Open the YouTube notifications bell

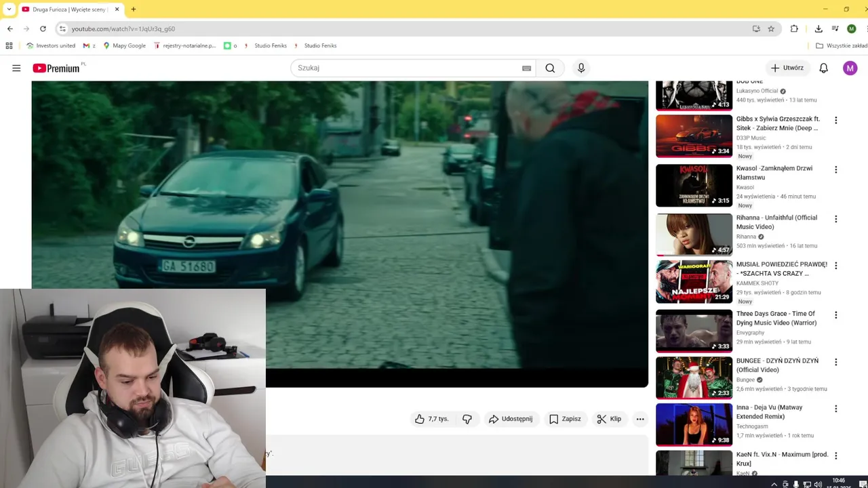click(823, 68)
